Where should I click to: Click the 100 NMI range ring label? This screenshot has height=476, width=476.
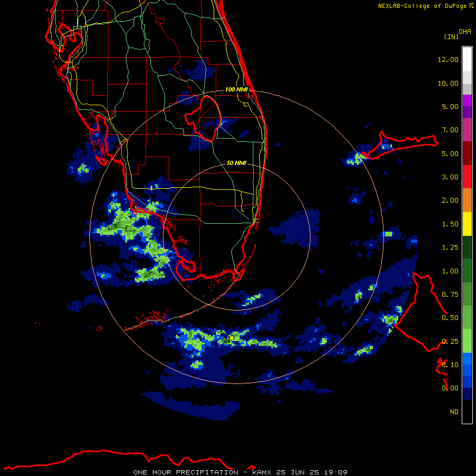pos(236,89)
